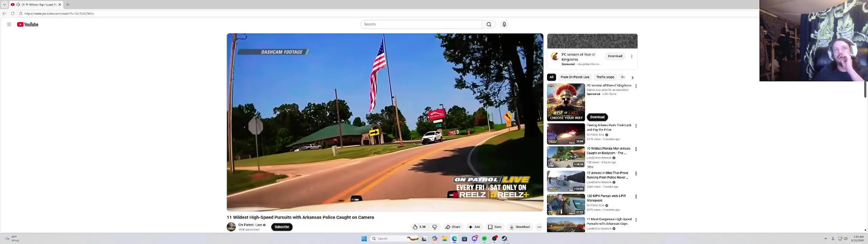Screen dimensions: 868x244
Task: Open a new browser tab
Action: click(x=68, y=5)
